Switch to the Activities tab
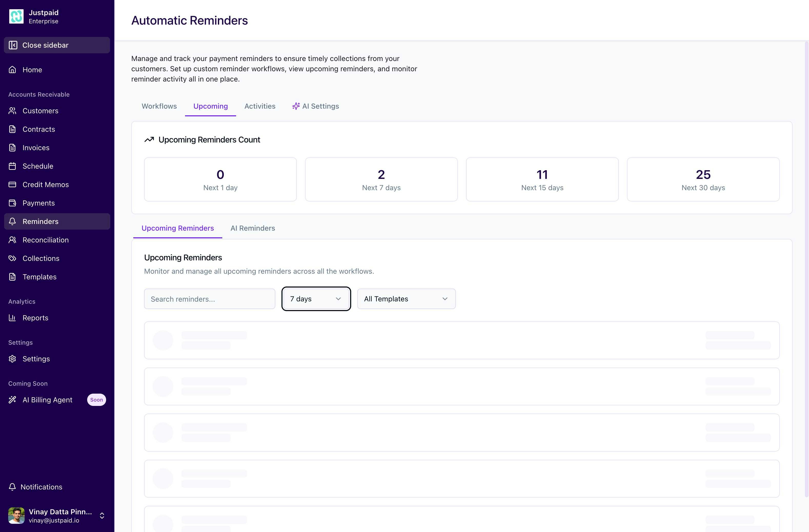 pos(260,106)
